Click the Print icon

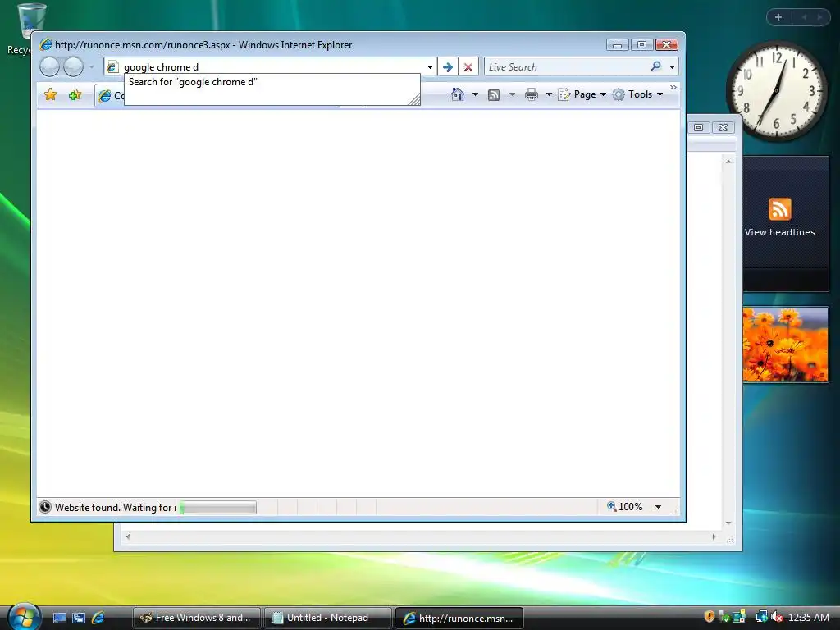tap(532, 94)
